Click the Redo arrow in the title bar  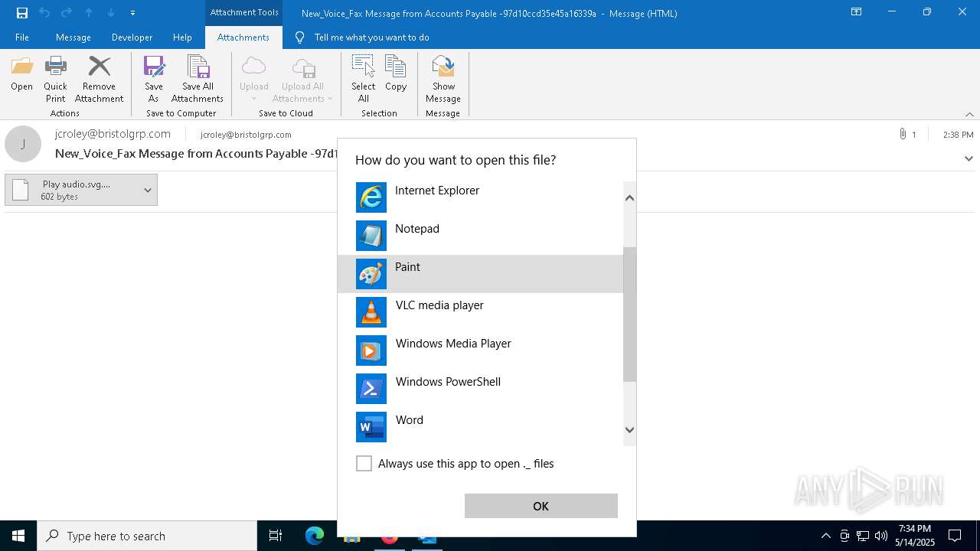coord(66,13)
